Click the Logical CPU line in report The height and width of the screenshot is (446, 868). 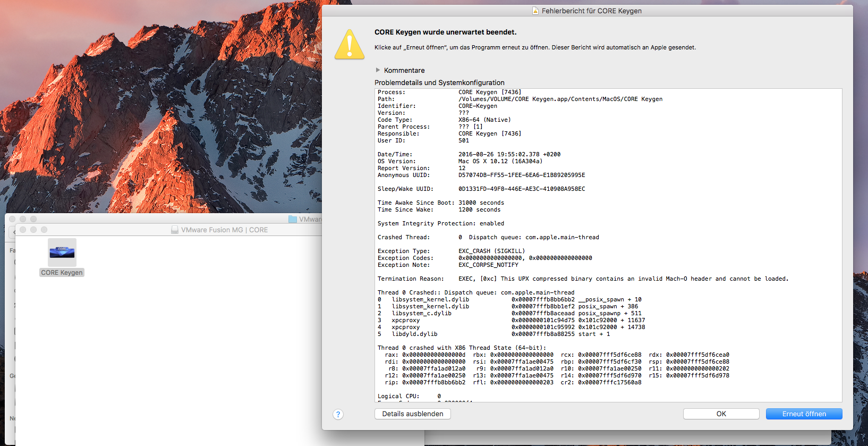410,396
